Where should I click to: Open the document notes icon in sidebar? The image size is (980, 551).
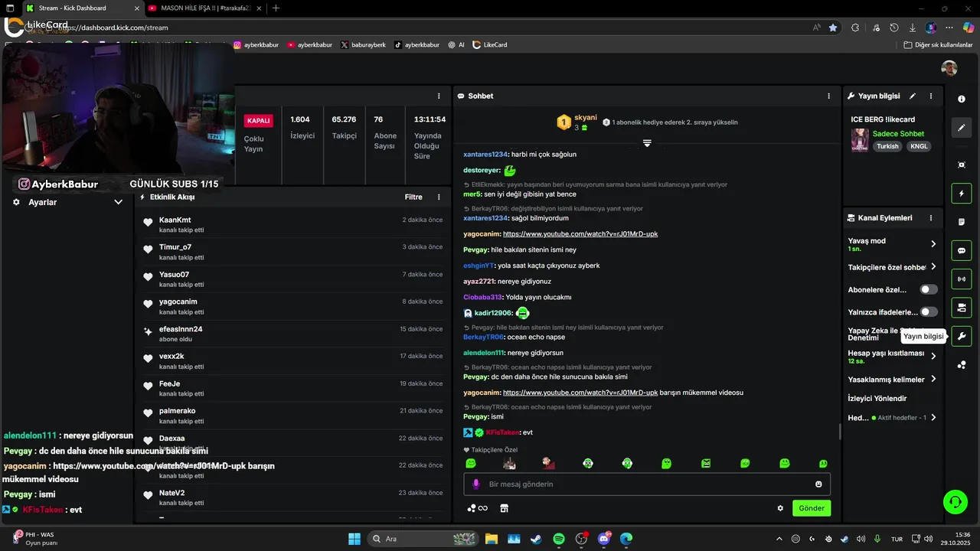(x=962, y=222)
